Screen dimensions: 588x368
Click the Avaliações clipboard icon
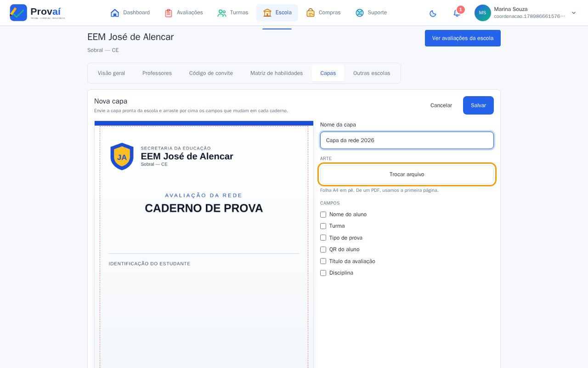point(169,13)
